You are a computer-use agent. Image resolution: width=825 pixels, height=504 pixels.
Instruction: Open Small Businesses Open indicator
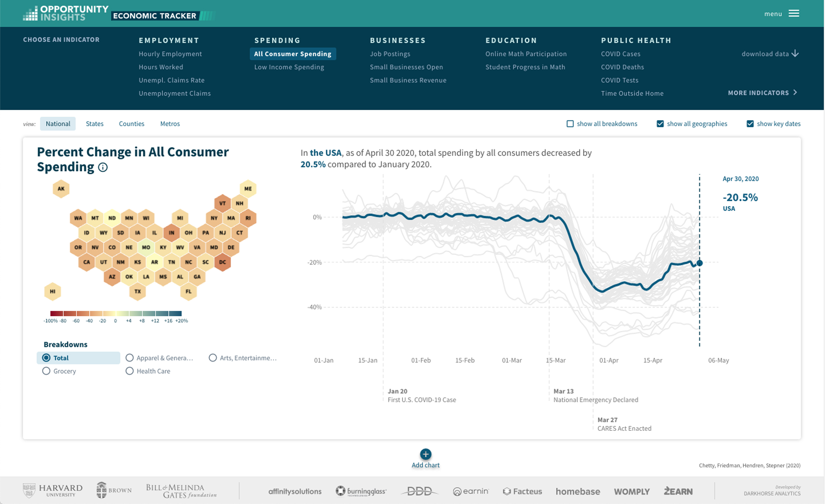coord(406,67)
